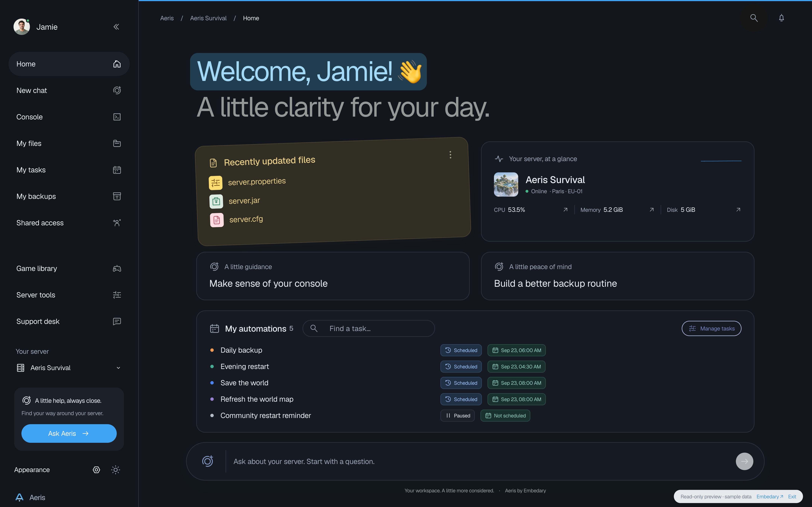Open Console from the sidebar
Image resolution: width=812 pixels, height=507 pixels.
pos(69,117)
